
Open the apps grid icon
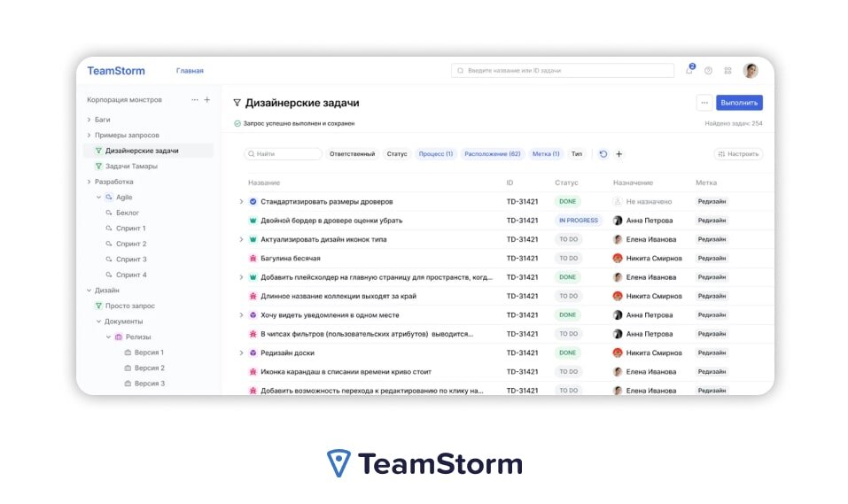point(728,71)
